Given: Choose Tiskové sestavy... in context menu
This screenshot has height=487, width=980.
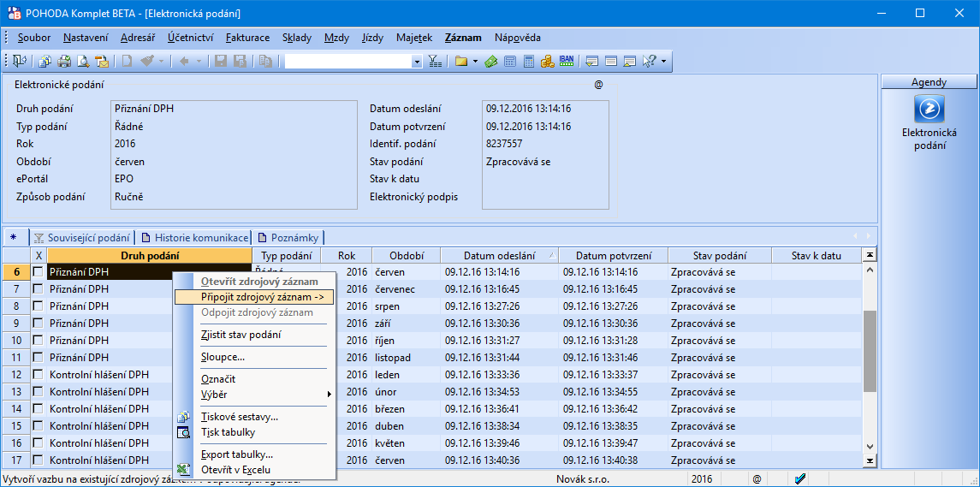Looking at the screenshot, I should (x=254, y=417).
